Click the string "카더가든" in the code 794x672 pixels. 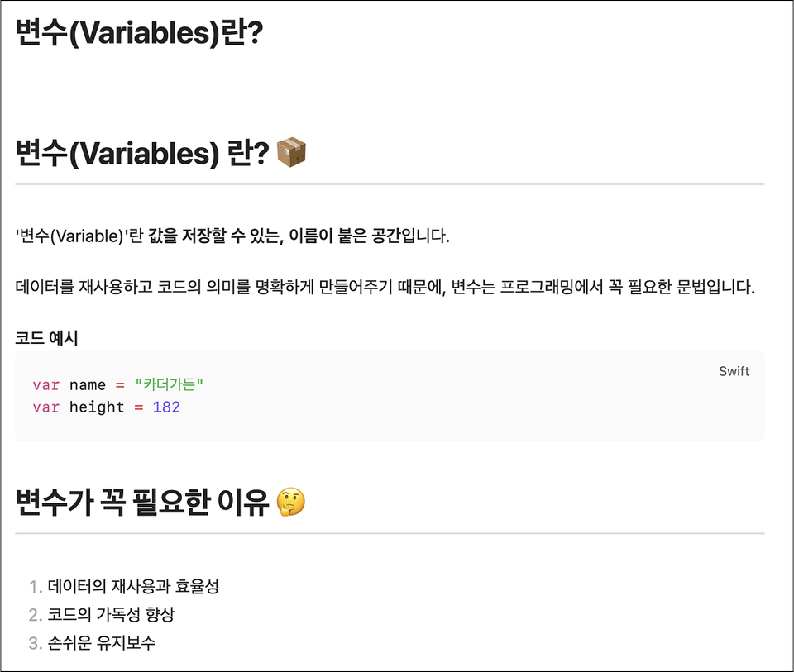click(x=169, y=384)
